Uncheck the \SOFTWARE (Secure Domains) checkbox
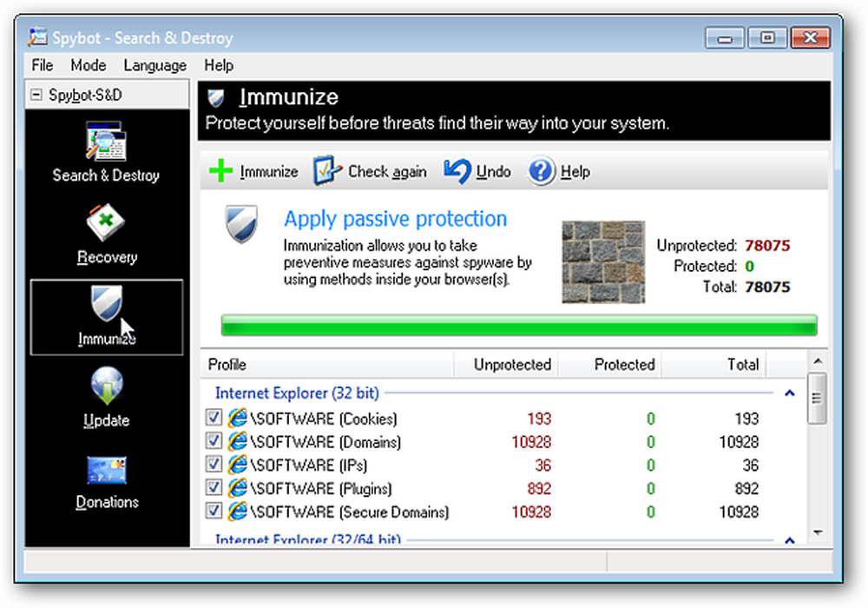The height and width of the screenshot is (608, 868). (214, 511)
